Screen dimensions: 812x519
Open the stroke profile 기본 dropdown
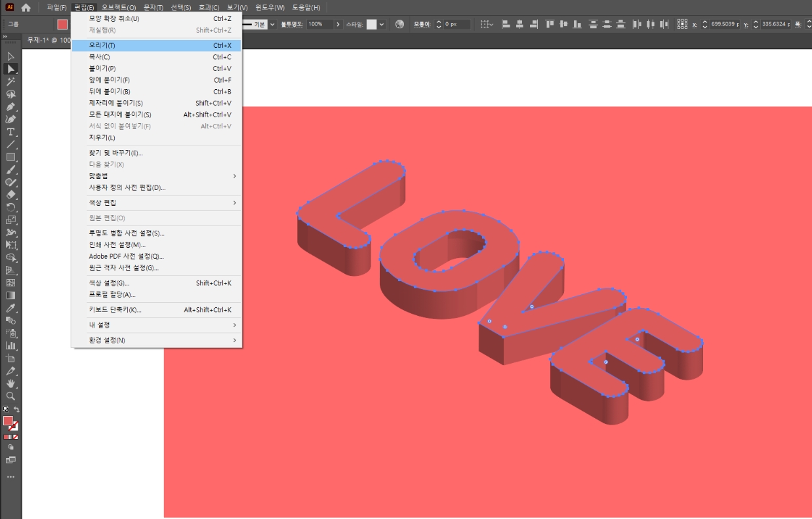[272, 24]
